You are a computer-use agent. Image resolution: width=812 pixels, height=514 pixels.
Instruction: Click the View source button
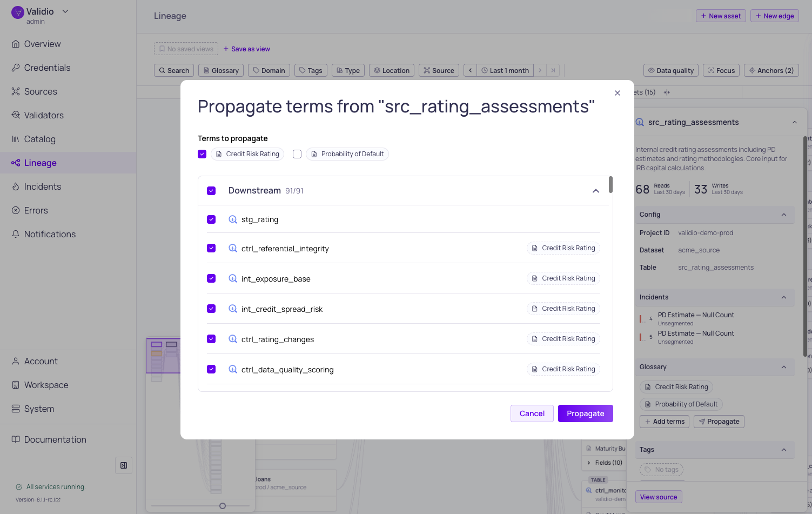(659, 497)
